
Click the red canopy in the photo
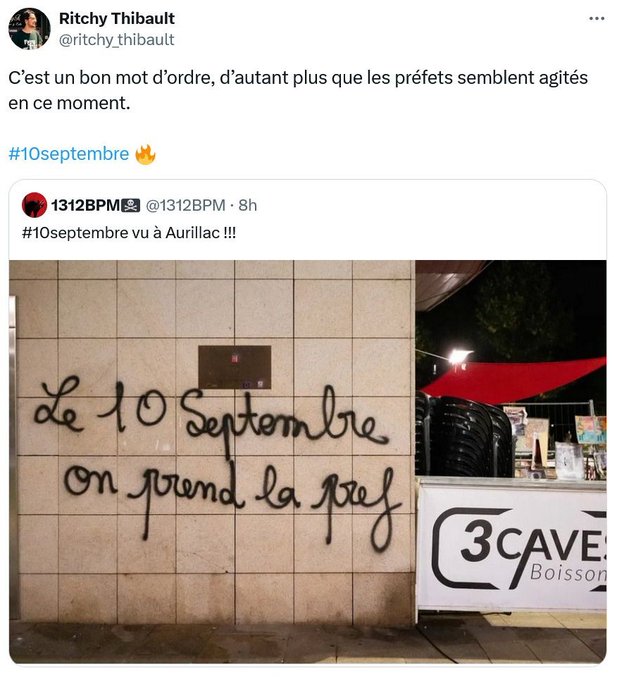pos(514,379)
